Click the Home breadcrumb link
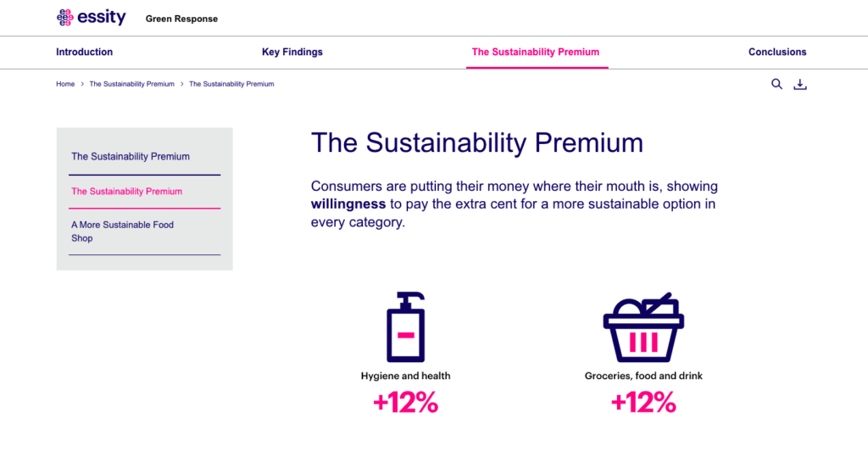This screenshot has height=474, width=868. (x=65, y=84)
